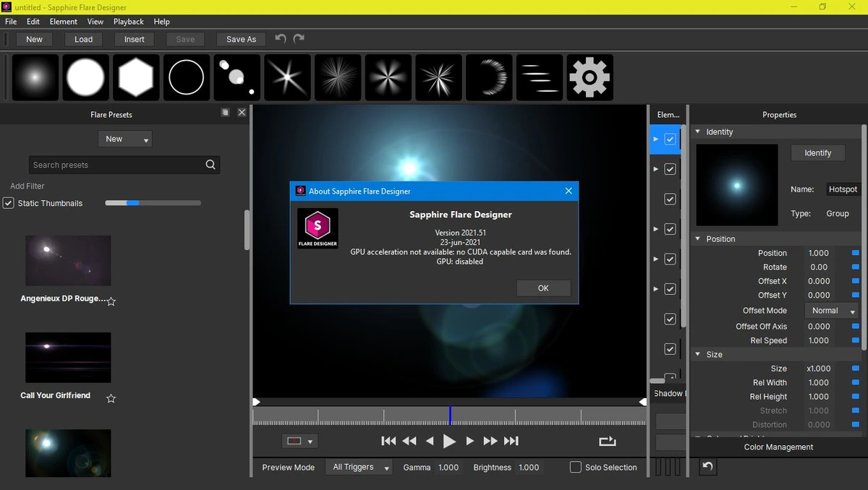Insert the sharp star spikes element

pyautogui.click(x=438, y=77)
